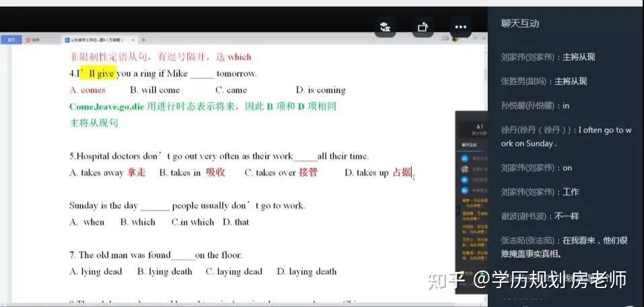Click the 61 count in overlay panel
Image resolution: width=644 pixels, height=307 pixels.
pos(480,127)
